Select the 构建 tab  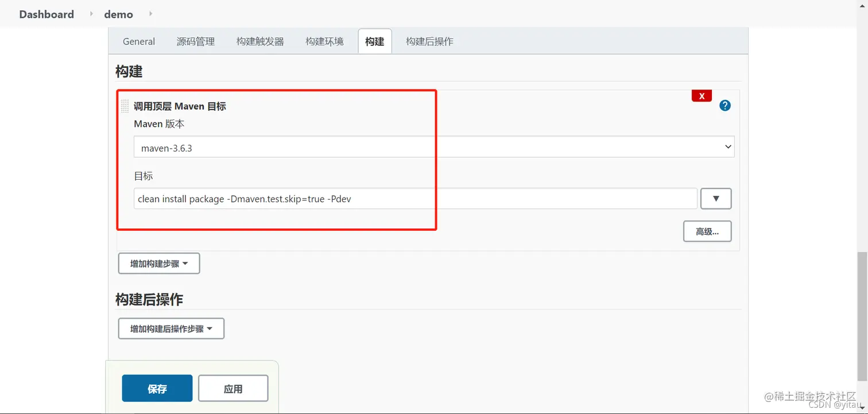(375, 41)
